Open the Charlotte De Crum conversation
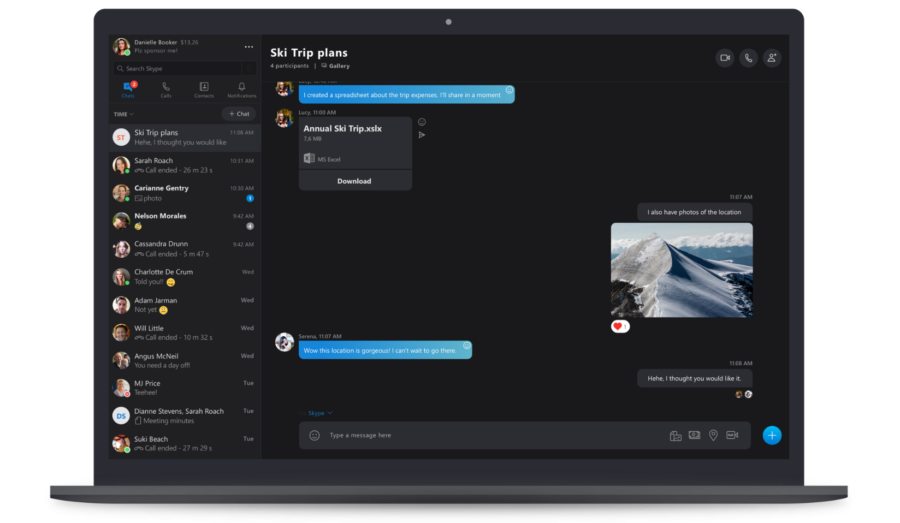This screenshot has width=900, height=523. point(185,277)
